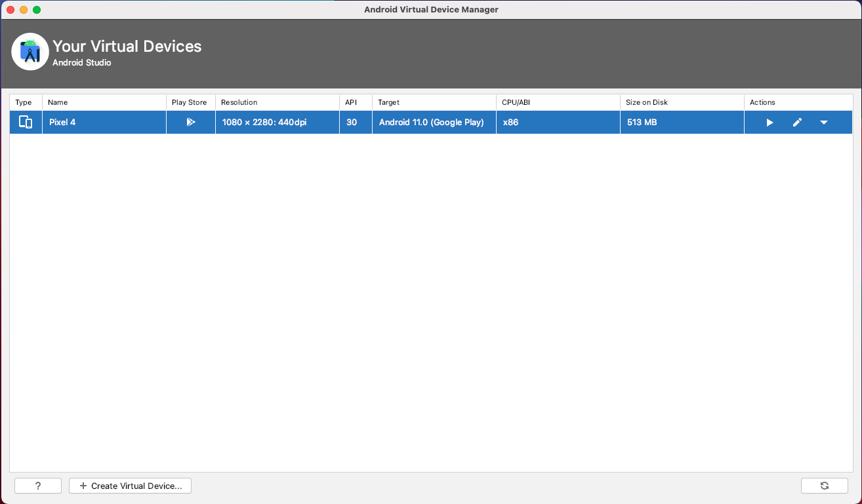Sort by the API column header
Viewport: 862px width, 504px height.
(x=356, y=102)
